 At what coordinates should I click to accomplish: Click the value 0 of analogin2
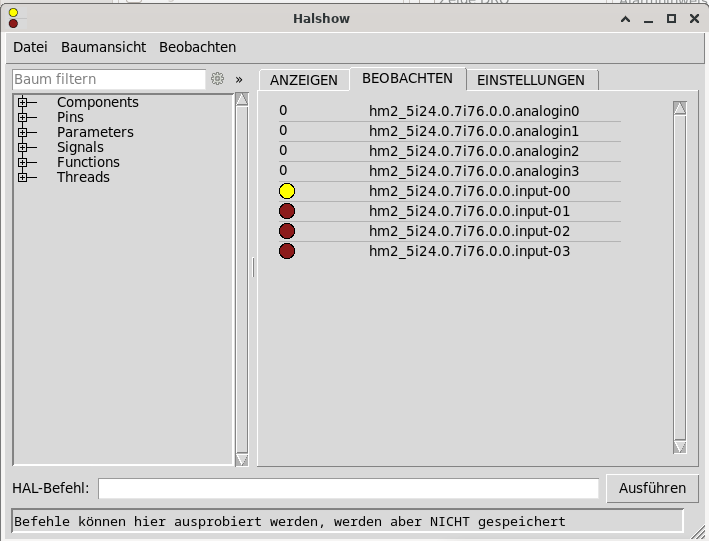tap(283, 150)
